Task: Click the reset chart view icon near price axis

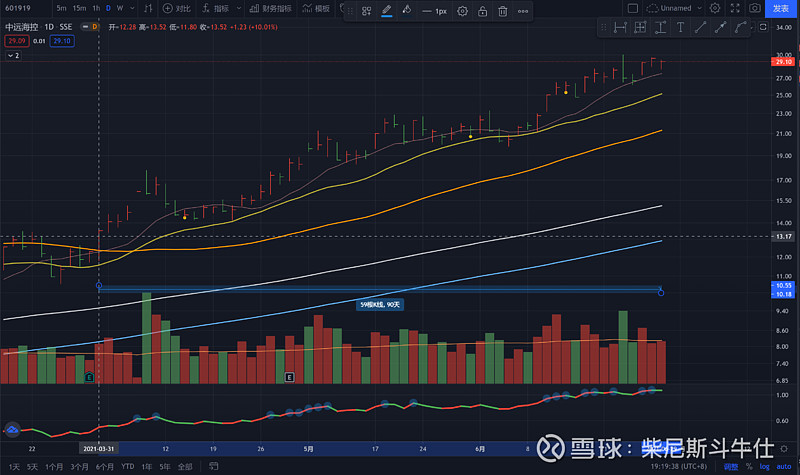Action: tap(763, 27)
